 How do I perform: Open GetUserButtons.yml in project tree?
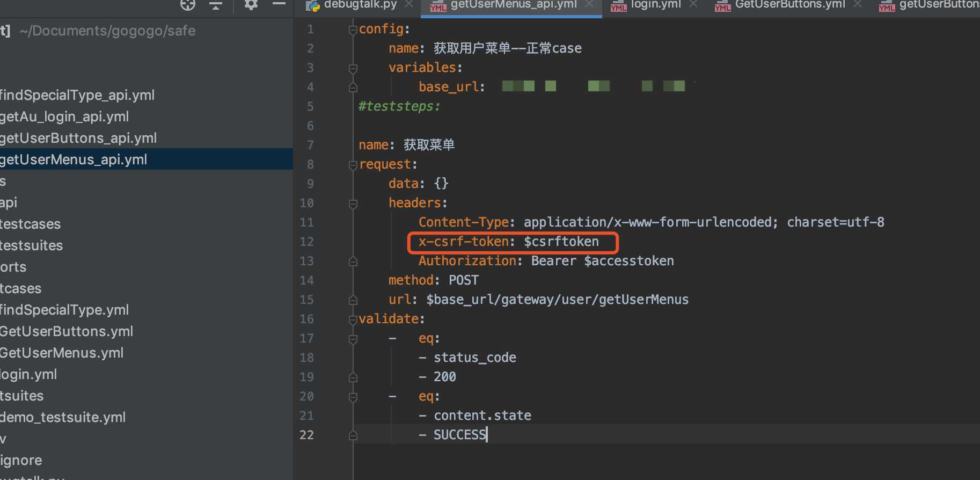(67, 331)
